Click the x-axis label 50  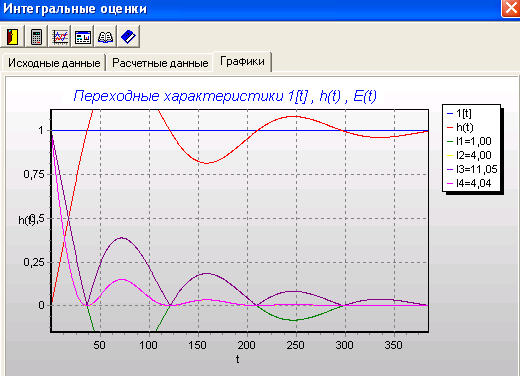click(x=99, y=345)
